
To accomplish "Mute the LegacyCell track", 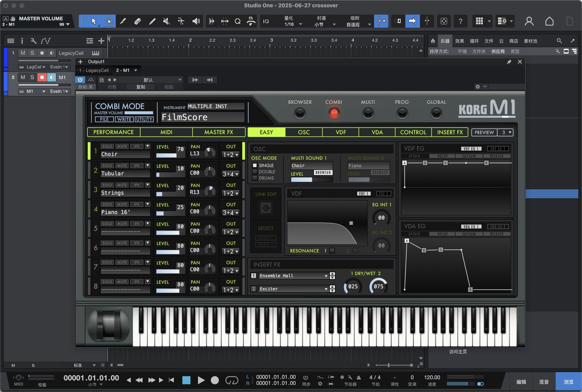I will (x=23, y=53).
